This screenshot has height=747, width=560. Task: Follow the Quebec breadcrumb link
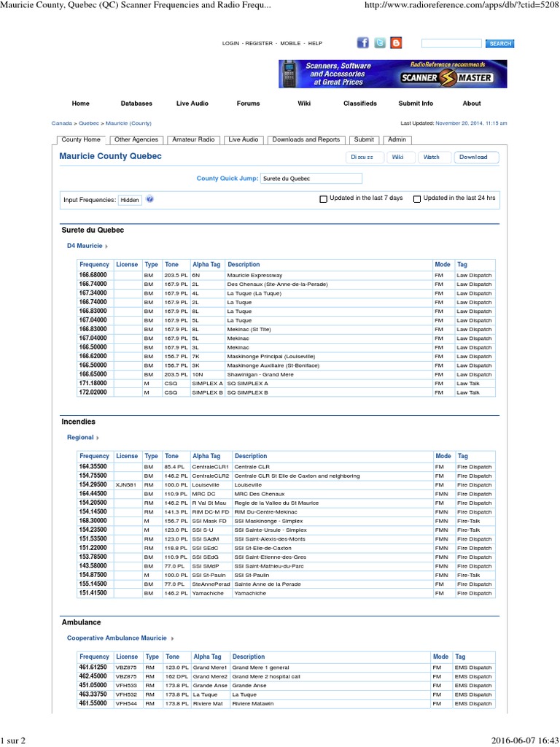coord(88,123)
